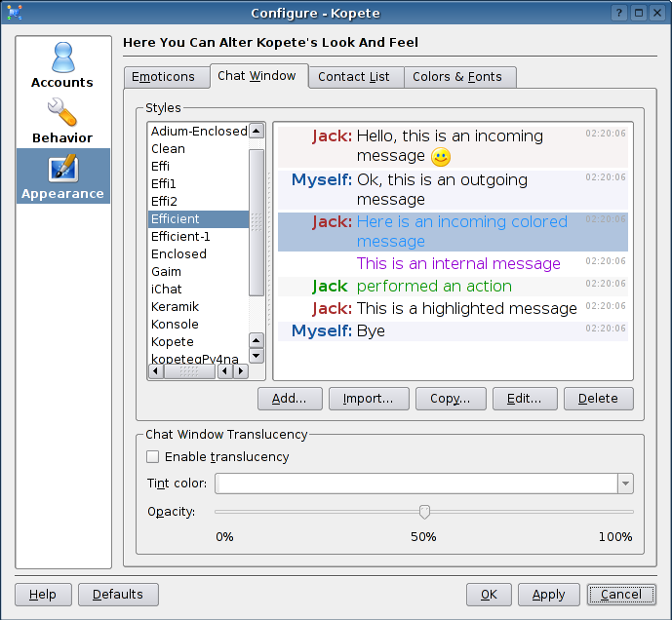Screen dimensions: 672x620
Task: Click the Edit... style button
Action: [525, 399]
